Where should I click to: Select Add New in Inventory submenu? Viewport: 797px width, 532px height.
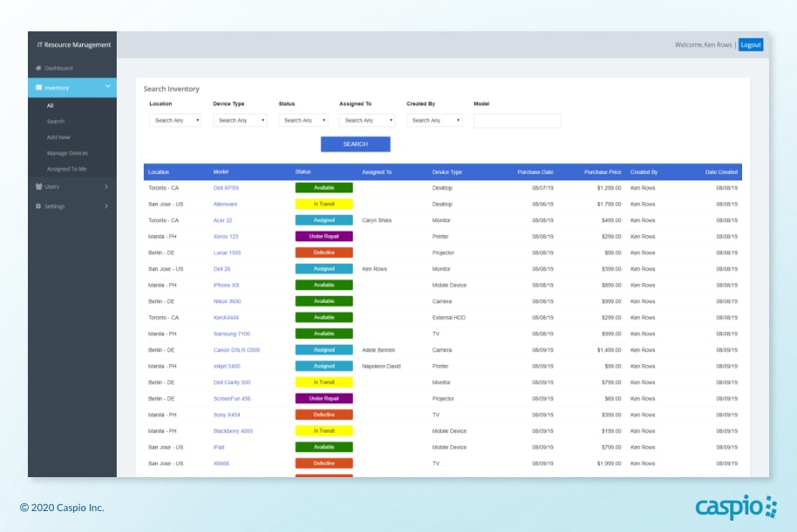(x=58, y=138)
